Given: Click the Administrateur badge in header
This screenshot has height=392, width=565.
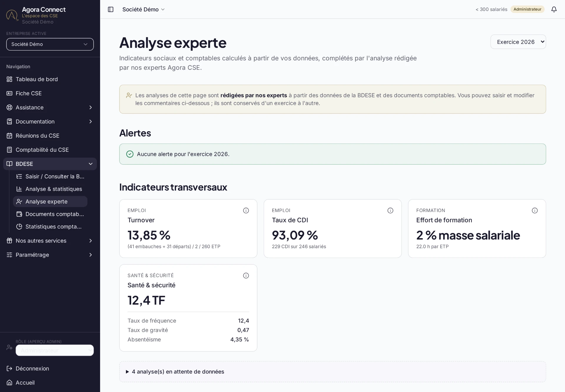Looking at the screenshot, I should click(x=527, y=9).
